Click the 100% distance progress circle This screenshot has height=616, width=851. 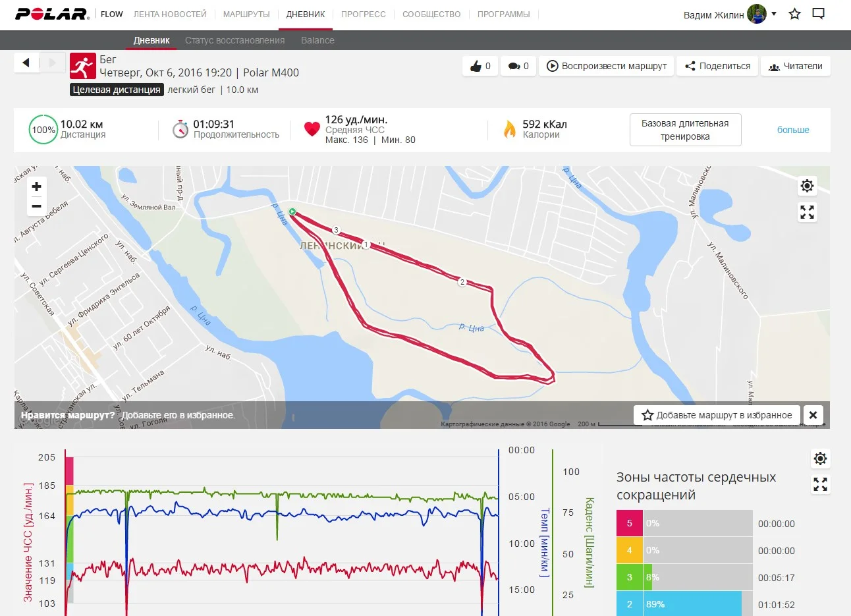(43, 130)
